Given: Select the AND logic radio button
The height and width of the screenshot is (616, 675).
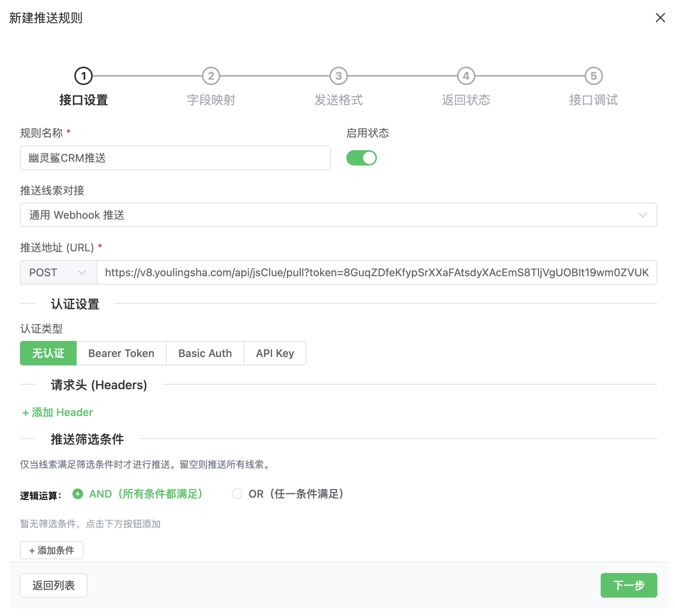Looking at the screenshot, I should point(78,494).
